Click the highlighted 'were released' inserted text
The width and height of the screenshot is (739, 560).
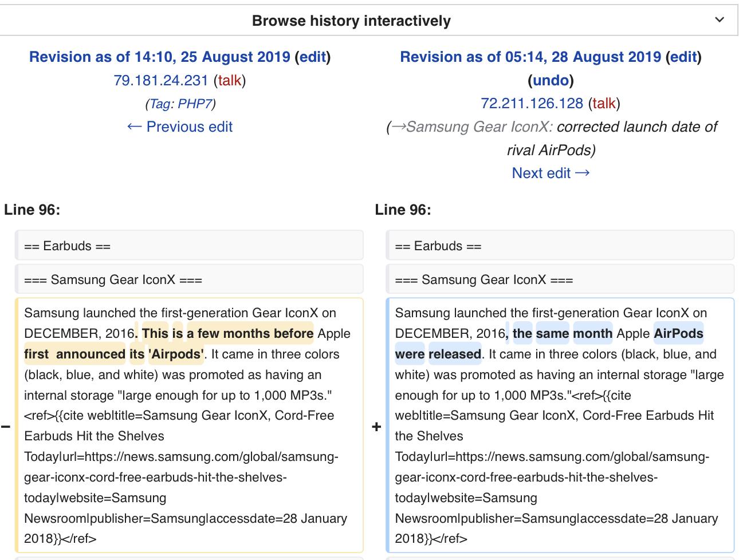[x=438, y=354]
